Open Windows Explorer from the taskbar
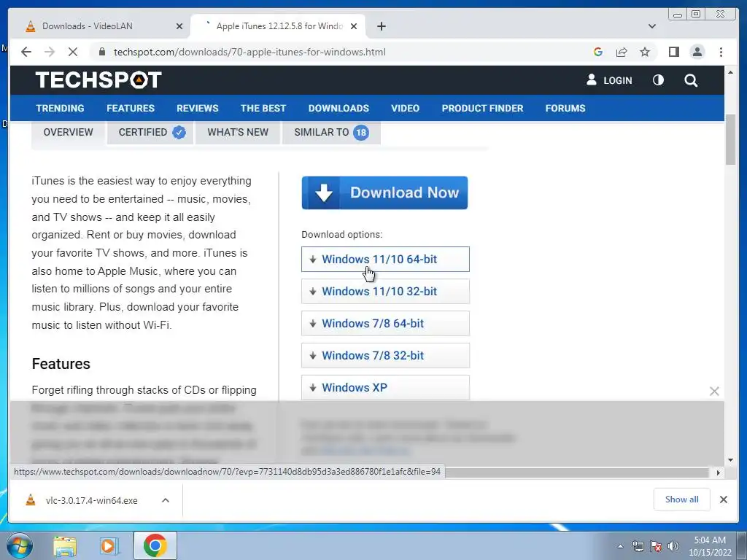The width and height of the screenshot is (747, 560). [x=65, y=545]
